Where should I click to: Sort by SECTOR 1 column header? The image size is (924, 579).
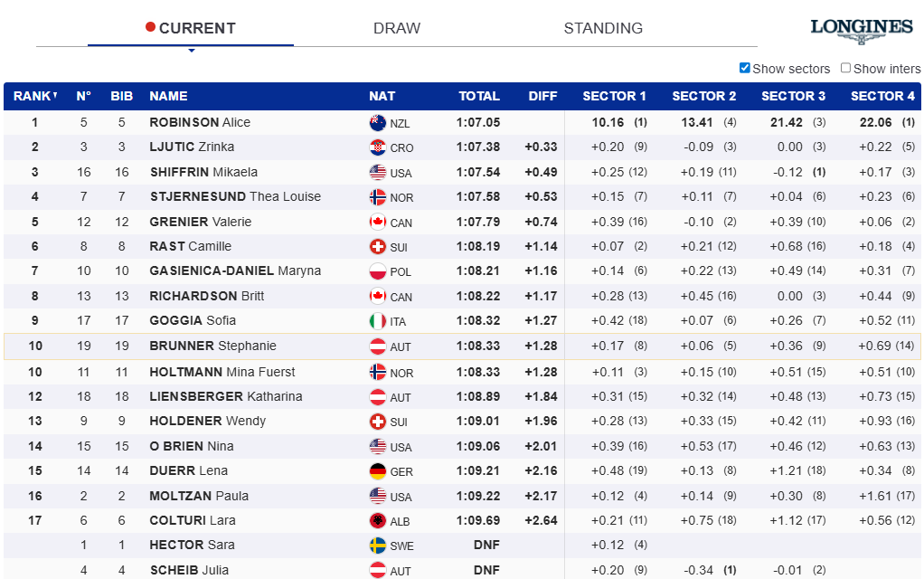click(614, 96)
